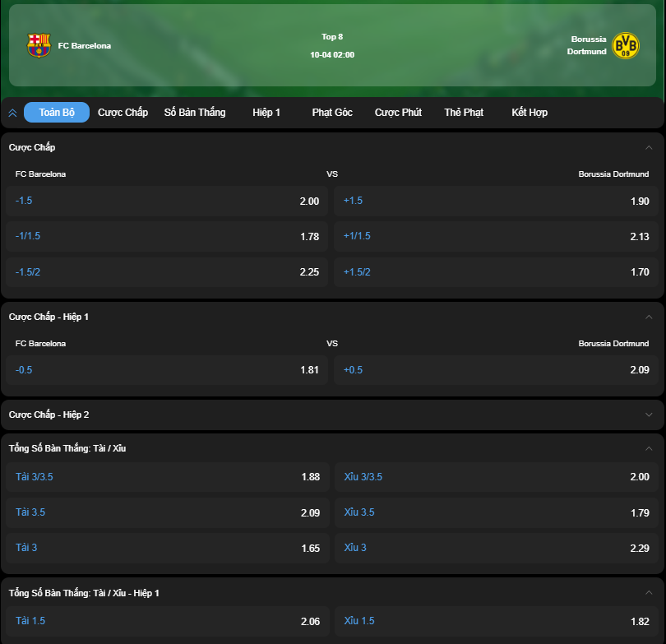Viewport: 666px width, 644px height.
Task: Click the Cược Chấp section title
Action: coord(32,147)
